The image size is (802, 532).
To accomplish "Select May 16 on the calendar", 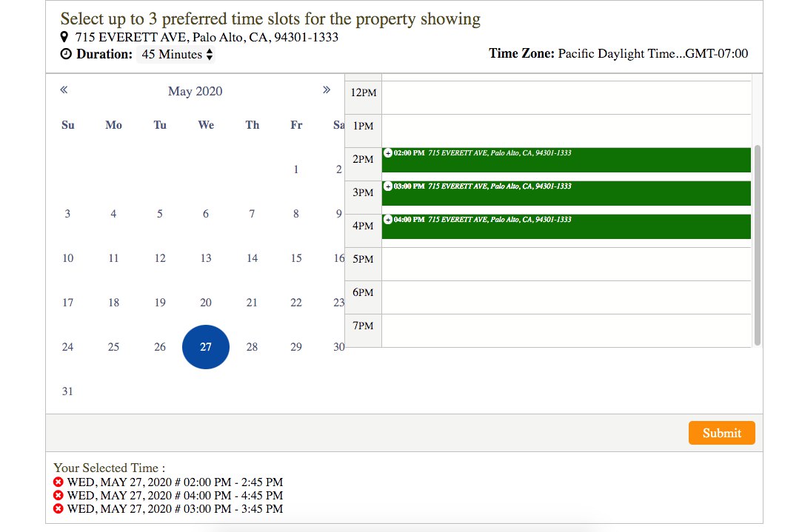I will coord(338,258).
